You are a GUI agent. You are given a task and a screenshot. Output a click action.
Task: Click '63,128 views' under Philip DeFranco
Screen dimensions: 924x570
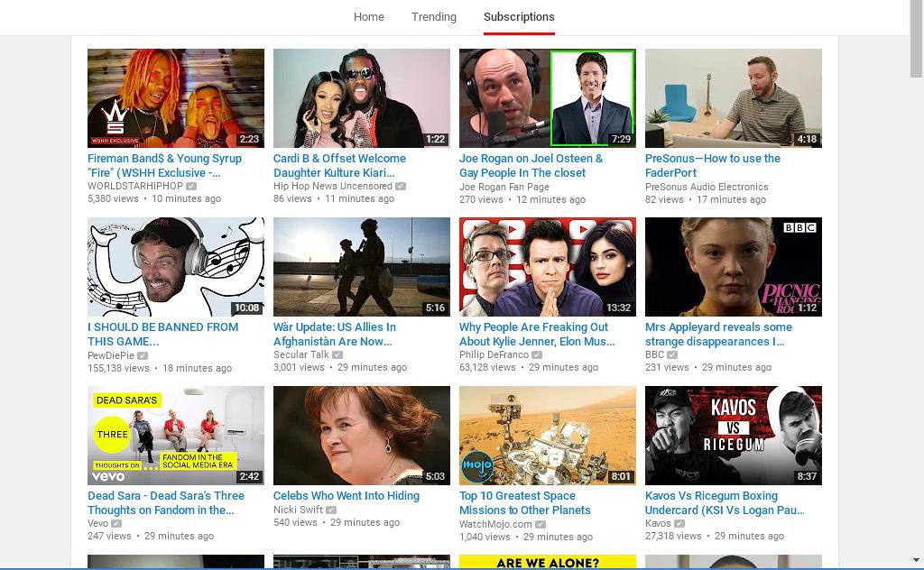click(487, 367)
